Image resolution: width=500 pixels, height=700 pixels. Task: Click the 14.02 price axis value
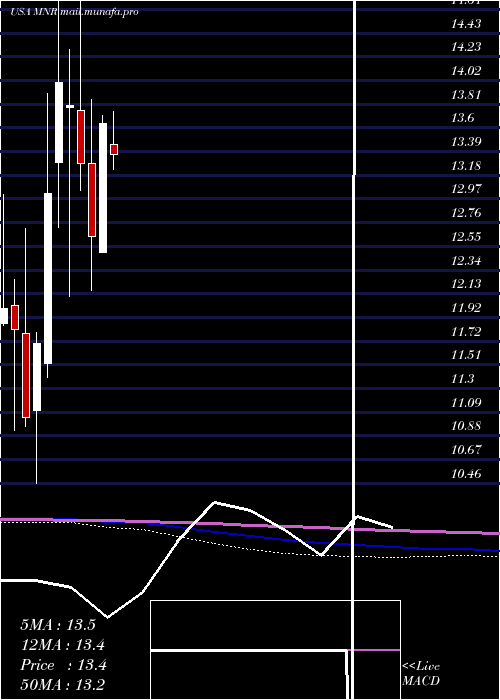click(x=466, y=71)
